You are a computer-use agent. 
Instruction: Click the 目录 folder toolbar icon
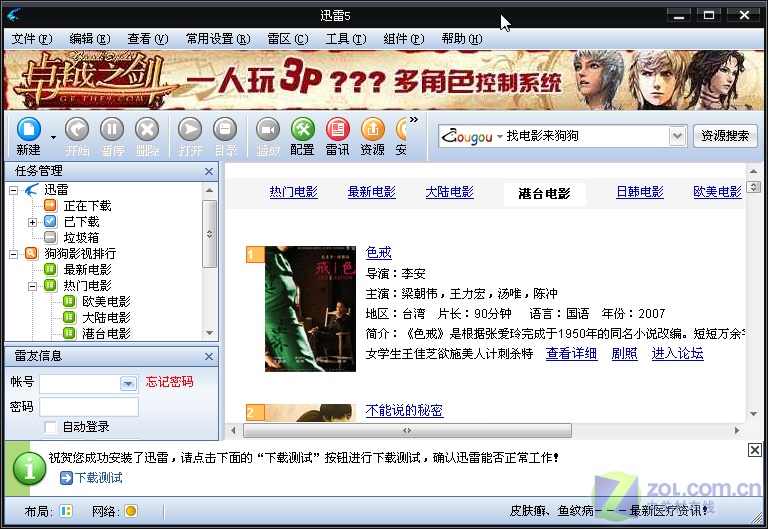pos(225,130)
